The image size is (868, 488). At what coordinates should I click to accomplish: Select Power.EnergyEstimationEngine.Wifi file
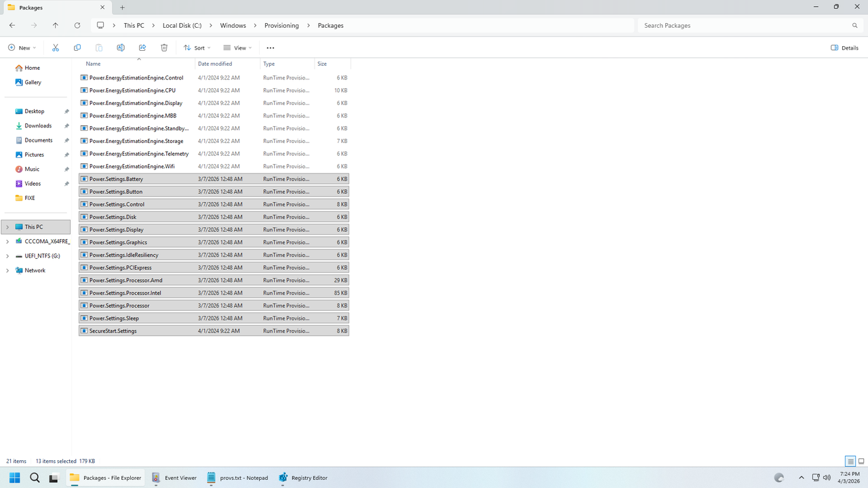[214, 166]
